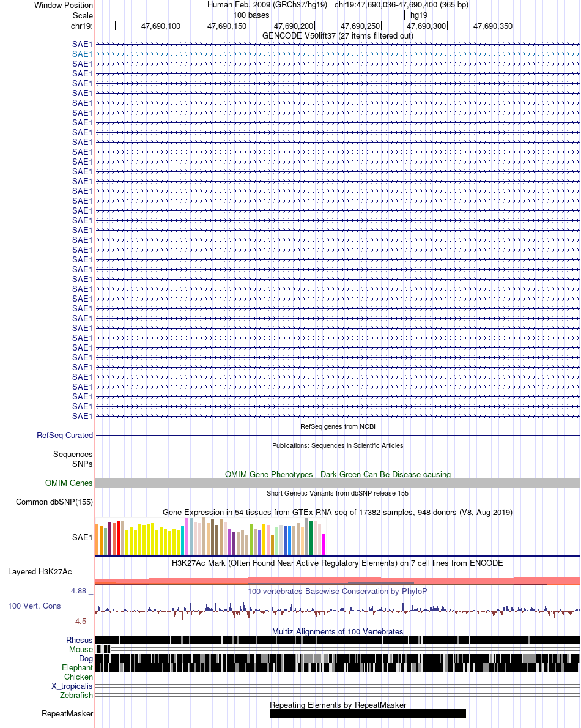The width and height of the screenshot is (581, 728).
Task: Click the Rhesus alignment row
Action: [338, 640]
